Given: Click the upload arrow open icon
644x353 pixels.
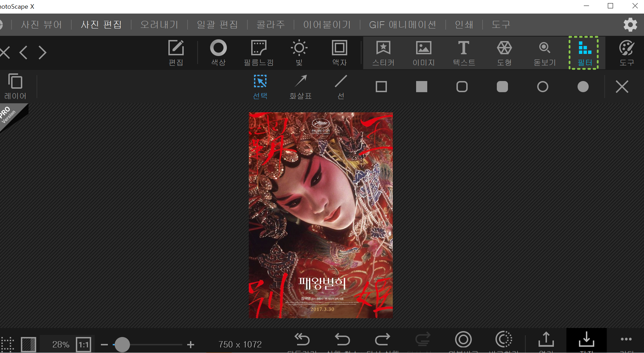Looking at the screenshot, I should pyautogui.click(x=546, y=339).
